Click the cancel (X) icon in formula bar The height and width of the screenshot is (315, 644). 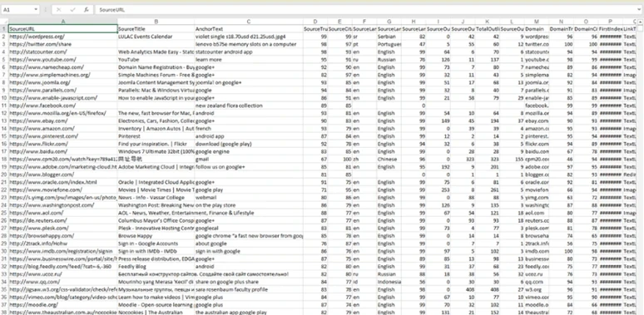point(59,9)
